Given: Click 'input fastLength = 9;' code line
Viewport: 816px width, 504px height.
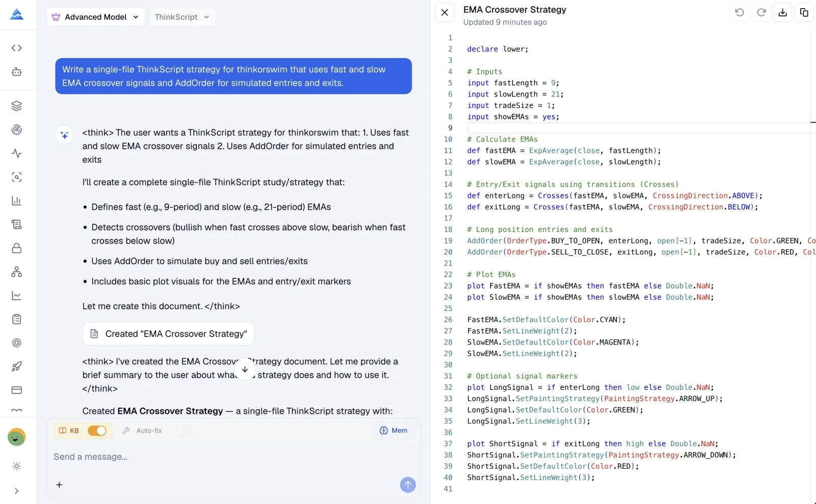Looking at the screenshot, I should (x=513, y=83).
